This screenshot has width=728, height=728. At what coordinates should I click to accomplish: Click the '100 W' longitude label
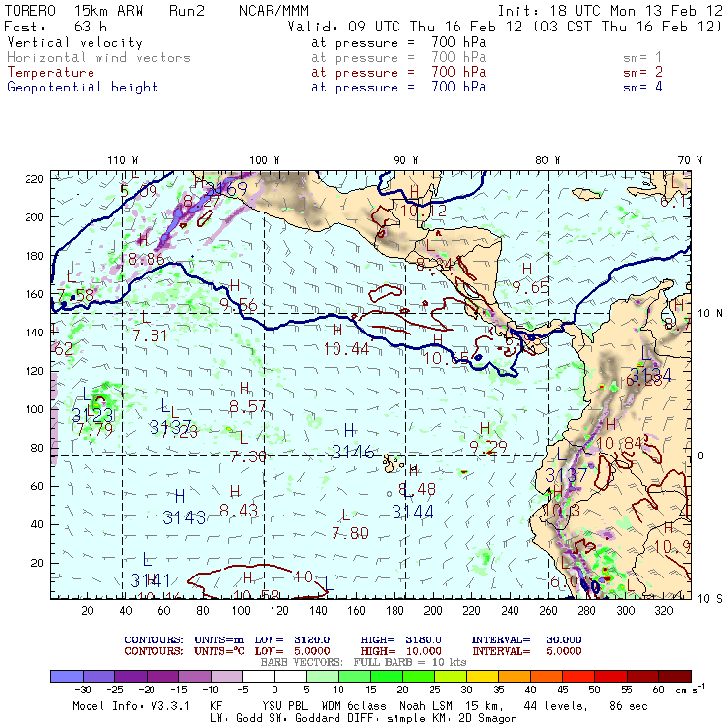265,160
